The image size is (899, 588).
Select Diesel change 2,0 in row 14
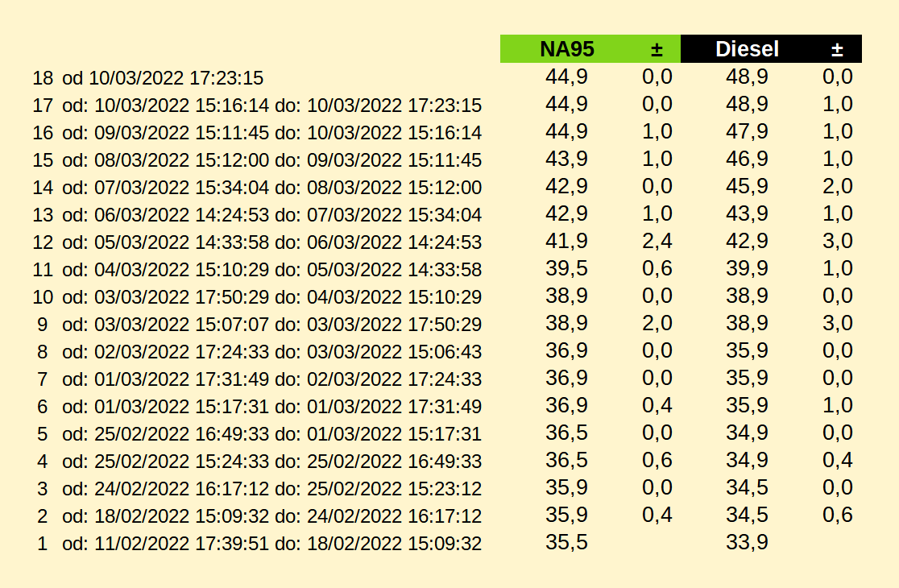coord(837,186)
